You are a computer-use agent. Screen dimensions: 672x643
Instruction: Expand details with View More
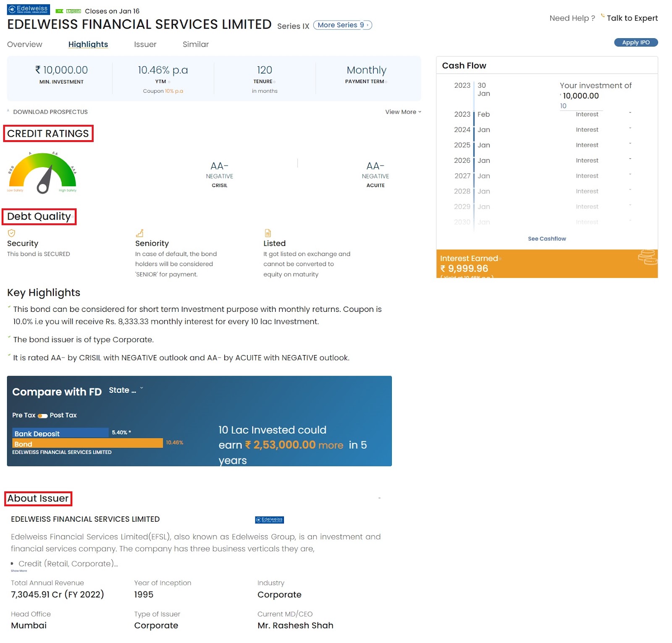pos(403,112)
